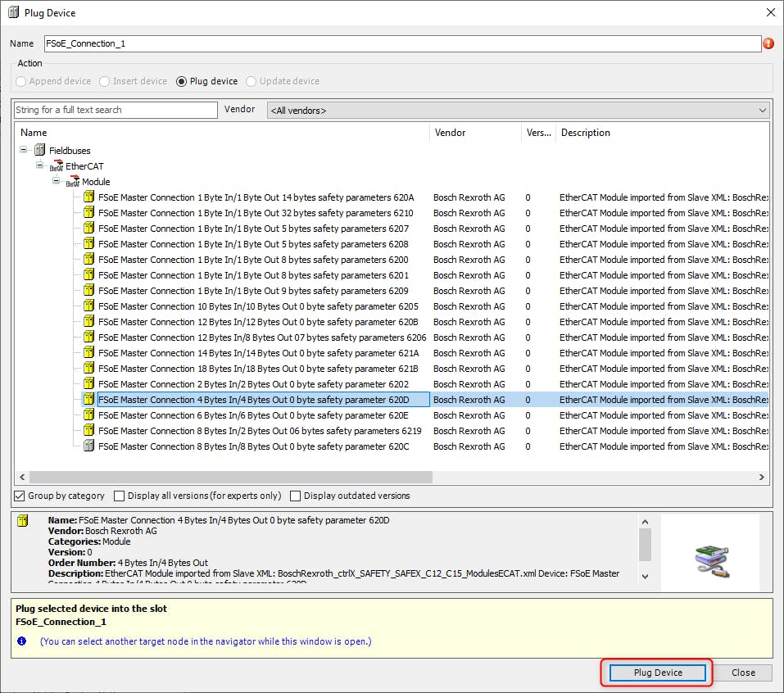Click the Name column header
Image resolution: width=784 pixels, height=693 pixels.
pyautogui.click(x=222, y=133)
